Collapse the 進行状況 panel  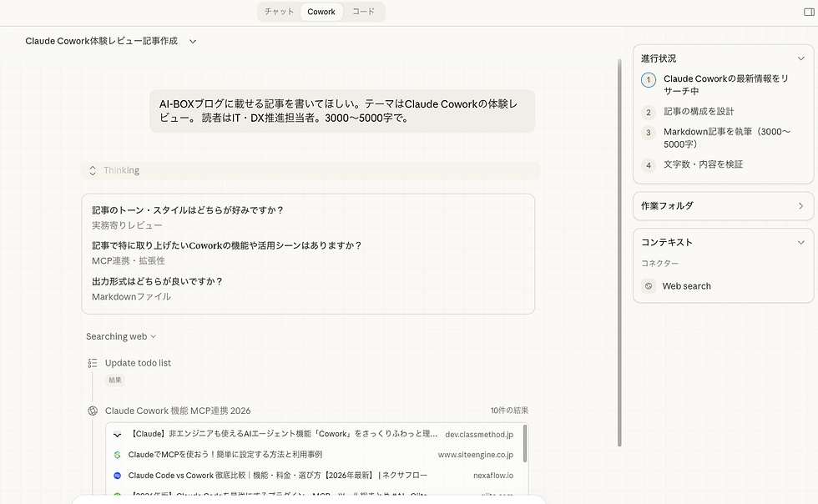(x=800, y=58)
